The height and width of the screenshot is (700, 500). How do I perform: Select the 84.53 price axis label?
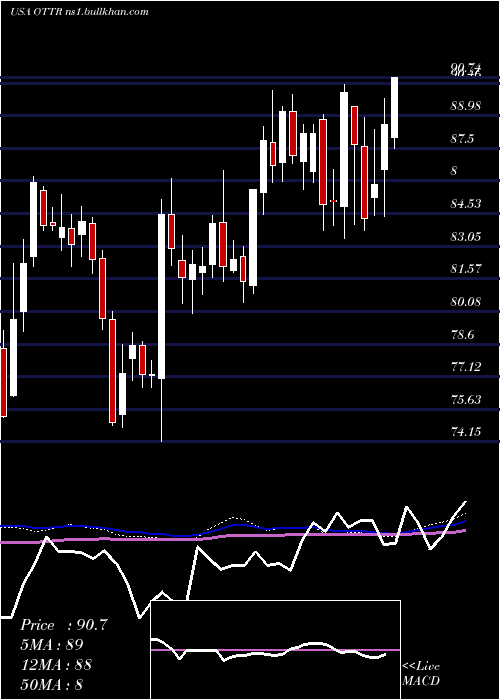[466, 204]
